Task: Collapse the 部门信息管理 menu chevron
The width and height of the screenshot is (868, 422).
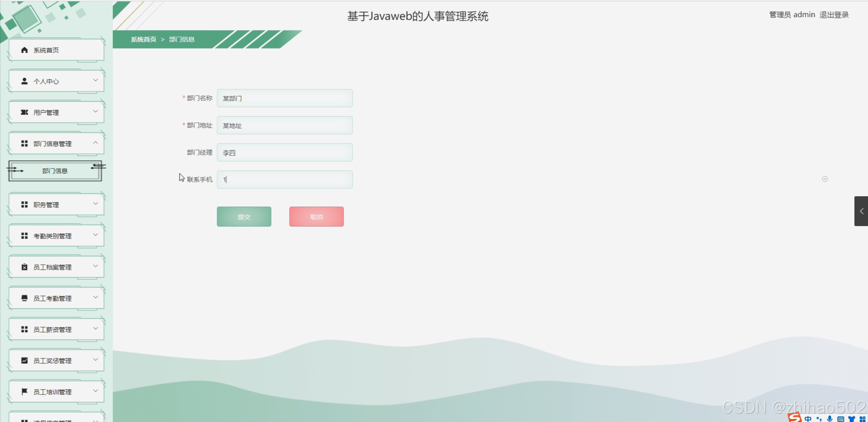Action: coord(95,143)
